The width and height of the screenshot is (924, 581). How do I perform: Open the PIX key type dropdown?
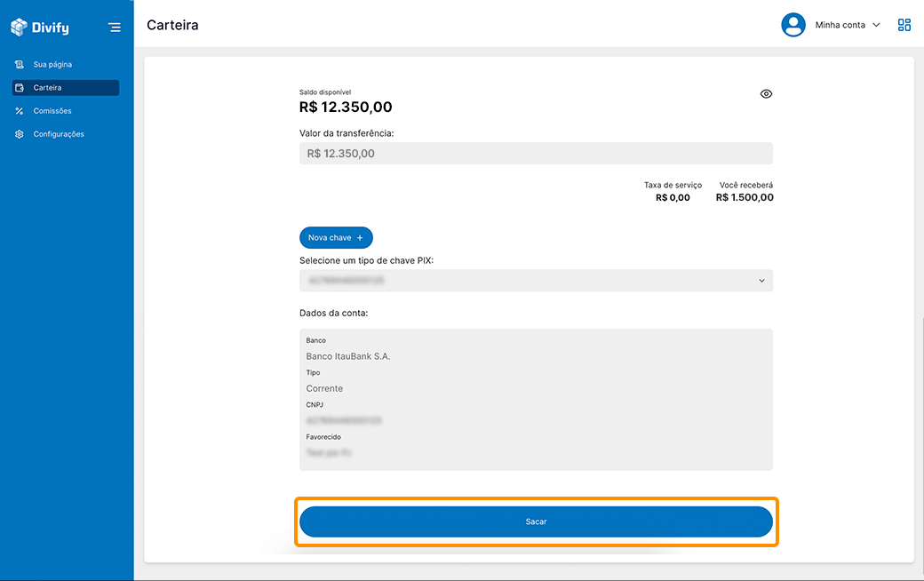pos(536,281)
